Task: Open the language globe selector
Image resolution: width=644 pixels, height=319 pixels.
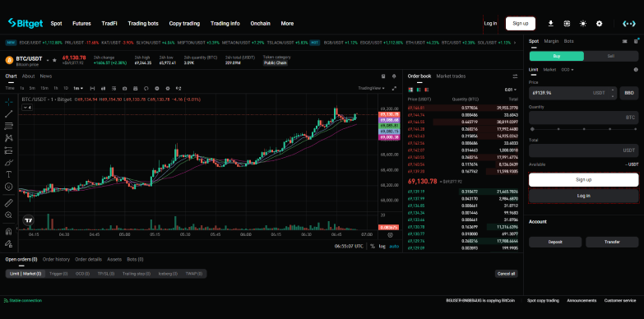Action: pyautogui.click(x=567, y=23)
